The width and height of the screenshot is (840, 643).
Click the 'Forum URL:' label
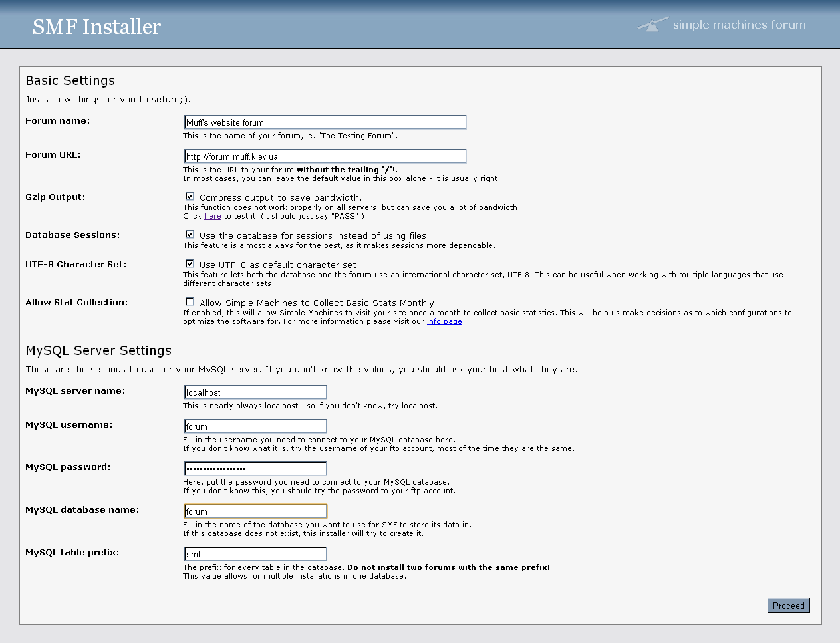click(53, 155)
